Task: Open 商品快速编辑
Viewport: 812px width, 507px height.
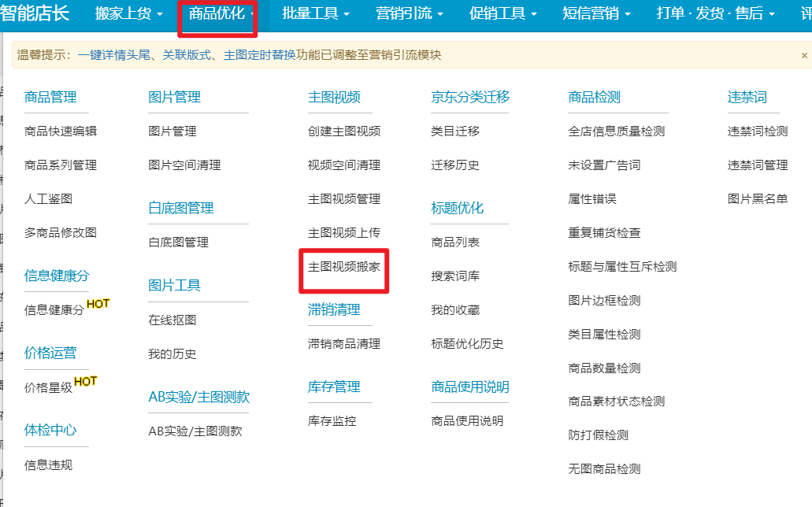Action: [x=61, y=131]
